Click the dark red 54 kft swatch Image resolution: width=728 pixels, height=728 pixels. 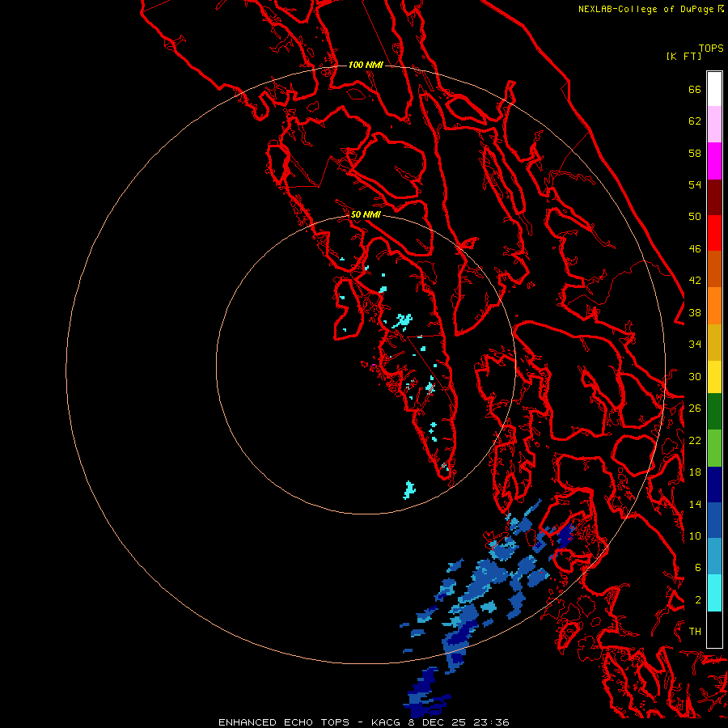(x=714, y=197)
